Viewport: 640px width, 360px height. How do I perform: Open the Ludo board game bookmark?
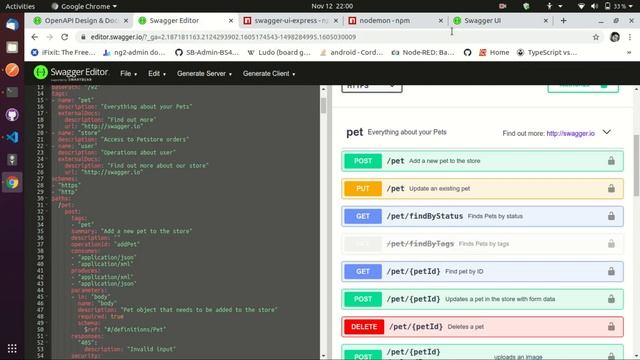[279, 52]
